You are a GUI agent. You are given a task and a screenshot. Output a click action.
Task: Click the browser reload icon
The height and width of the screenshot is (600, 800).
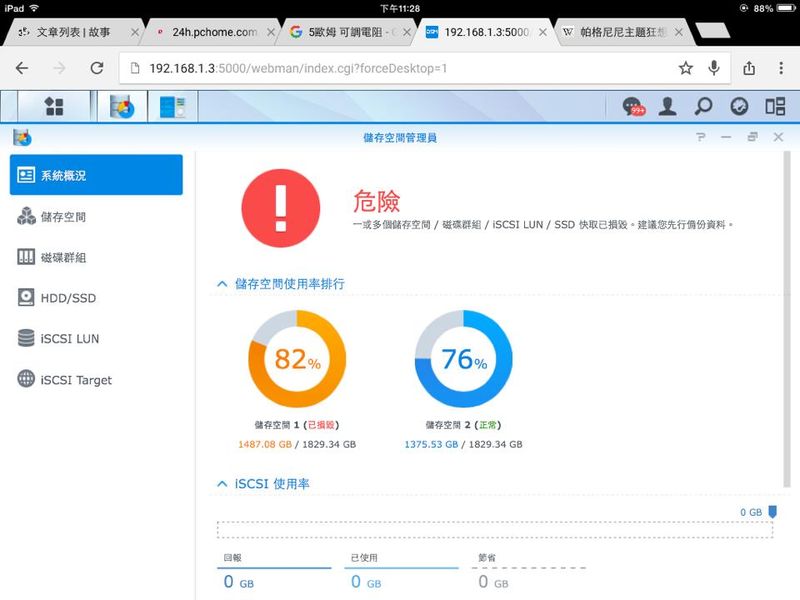tap(97, 68)
